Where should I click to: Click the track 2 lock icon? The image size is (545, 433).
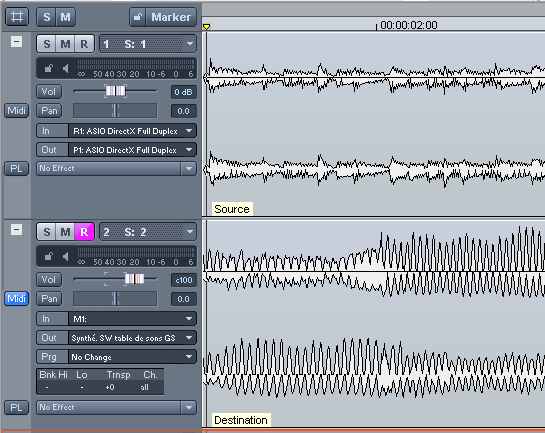48,256
